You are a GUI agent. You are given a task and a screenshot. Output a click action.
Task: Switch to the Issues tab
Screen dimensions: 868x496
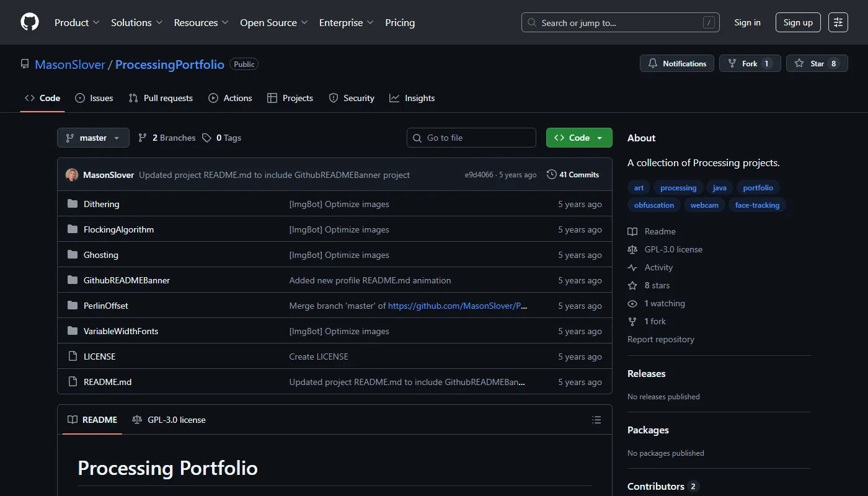click(94, 98)
